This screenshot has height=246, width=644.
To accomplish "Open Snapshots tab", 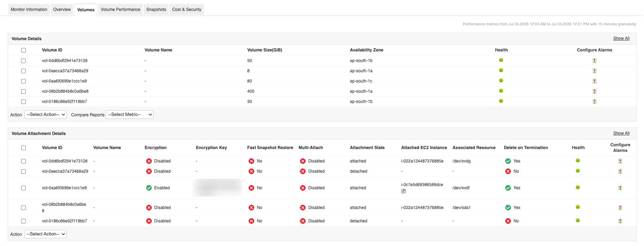I will (x=156, y=10).
